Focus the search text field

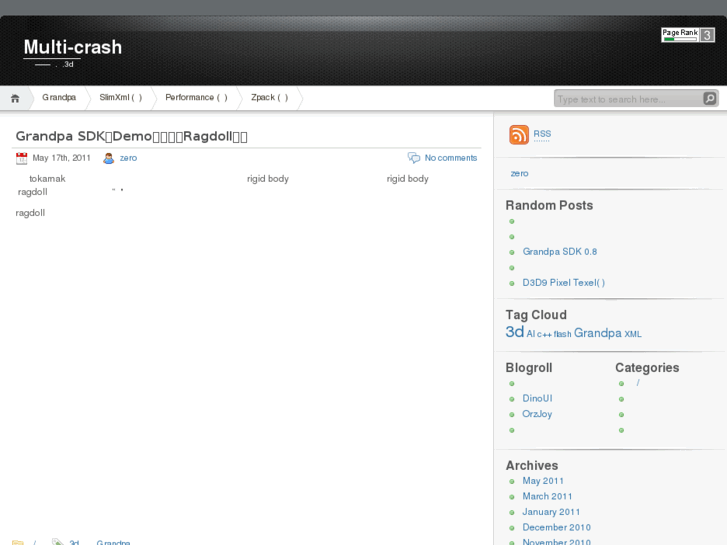click(628, 99)
